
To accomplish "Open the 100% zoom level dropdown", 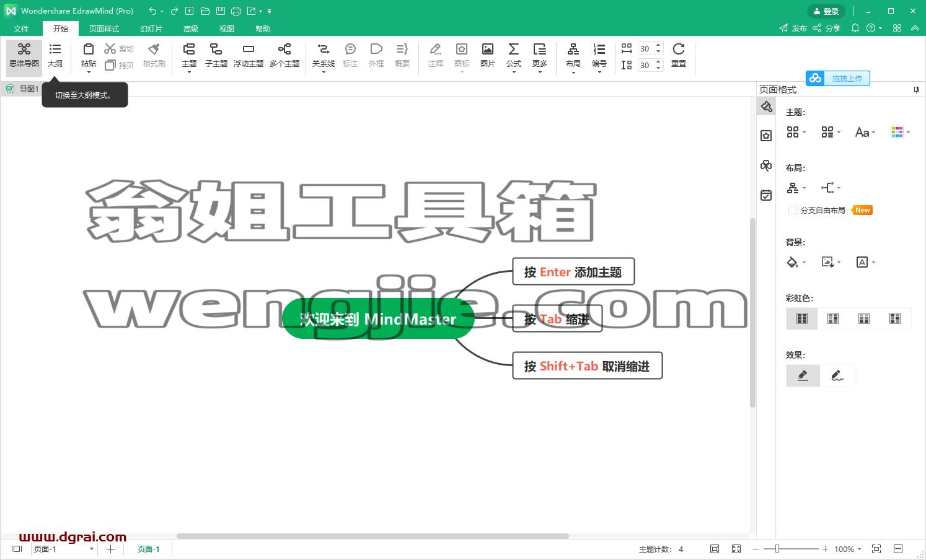I will pyautogui.click(x=849, y=549).
